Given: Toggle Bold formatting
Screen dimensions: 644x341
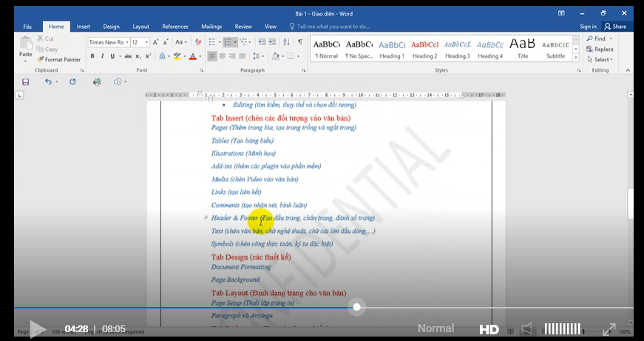Looking at the screenshot, I should [92, 56].
